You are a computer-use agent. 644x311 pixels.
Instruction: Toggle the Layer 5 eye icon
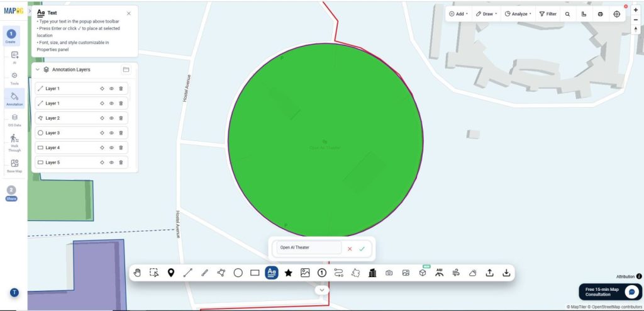[x=111, y=162]
